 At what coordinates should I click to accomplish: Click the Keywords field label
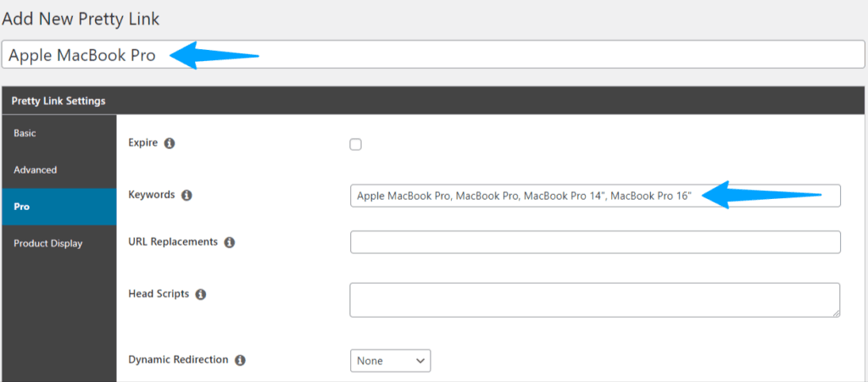click(152, 195)
